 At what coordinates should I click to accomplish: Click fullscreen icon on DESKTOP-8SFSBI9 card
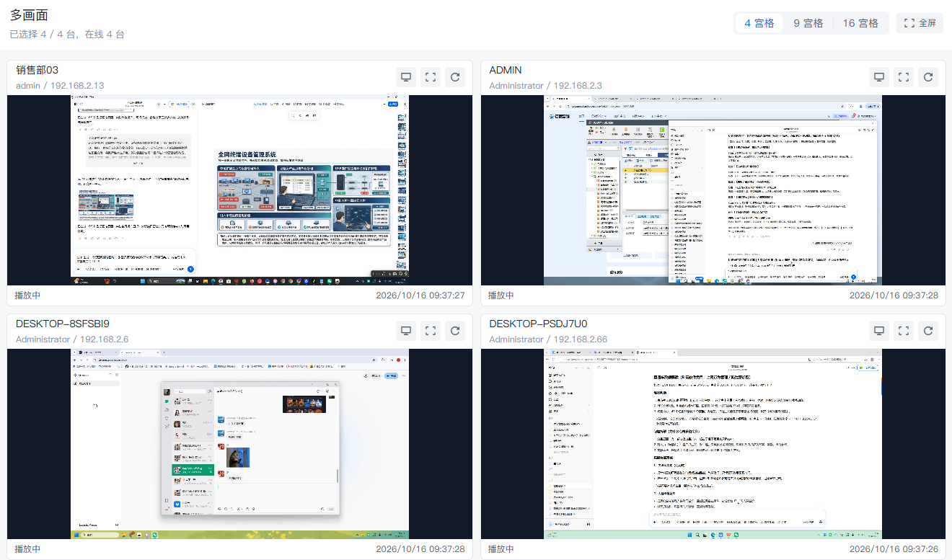point(431,331)
